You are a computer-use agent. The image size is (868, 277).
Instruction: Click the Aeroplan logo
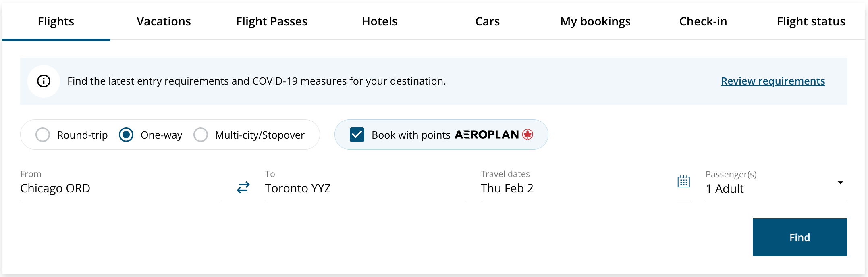point(487,135)
